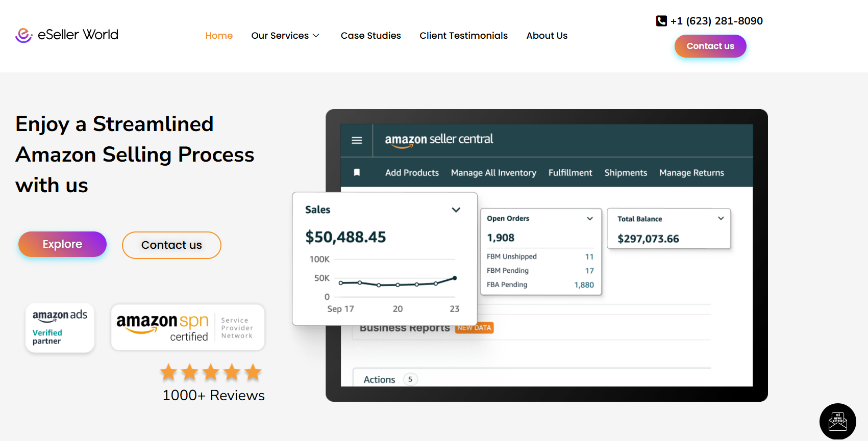Click the bookmark icon in Seller Central bar

click(357, 172)
